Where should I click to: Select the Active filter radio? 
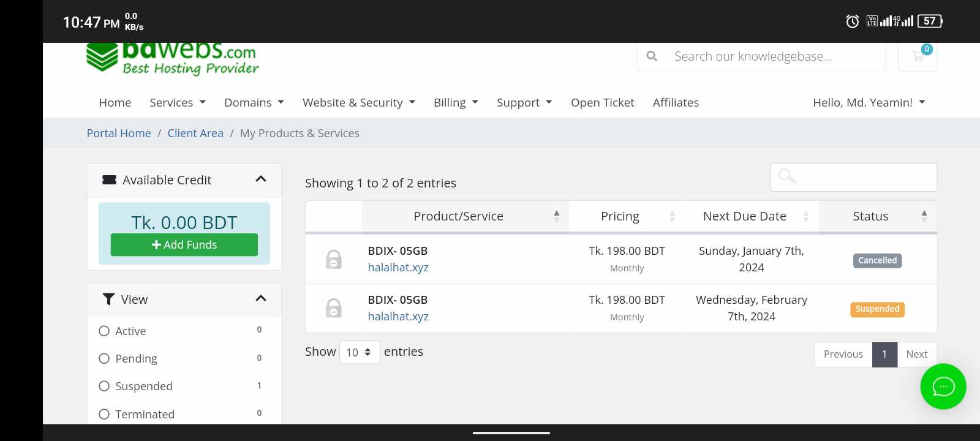click(104, 331)
